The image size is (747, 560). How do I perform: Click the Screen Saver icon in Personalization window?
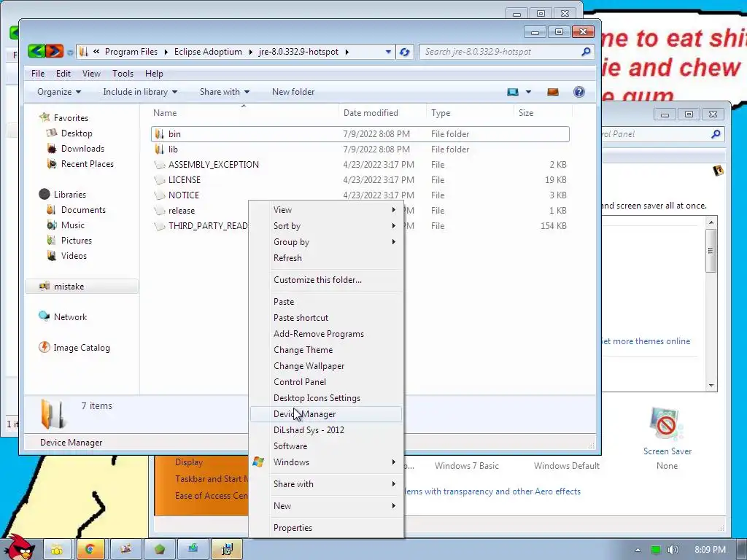click(x=666, y=424)
